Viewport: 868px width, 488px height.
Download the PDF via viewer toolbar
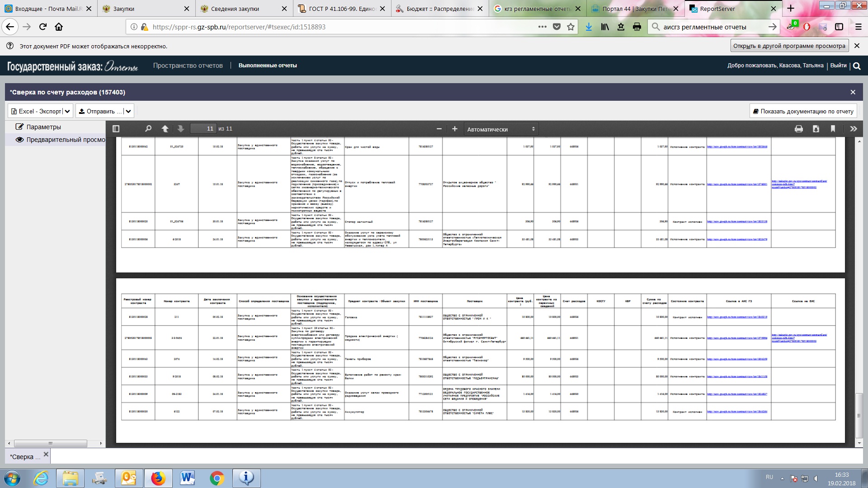[816, 129]
